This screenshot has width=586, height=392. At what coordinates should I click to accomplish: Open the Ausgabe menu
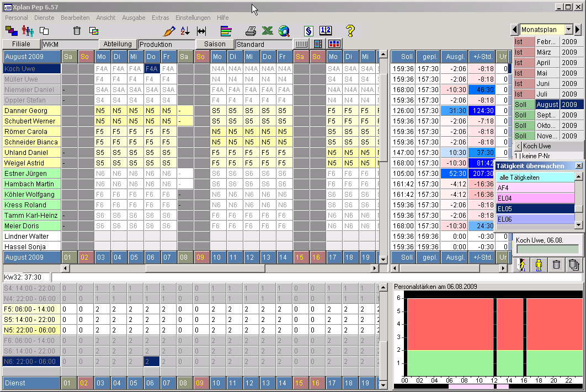point(134,18)
